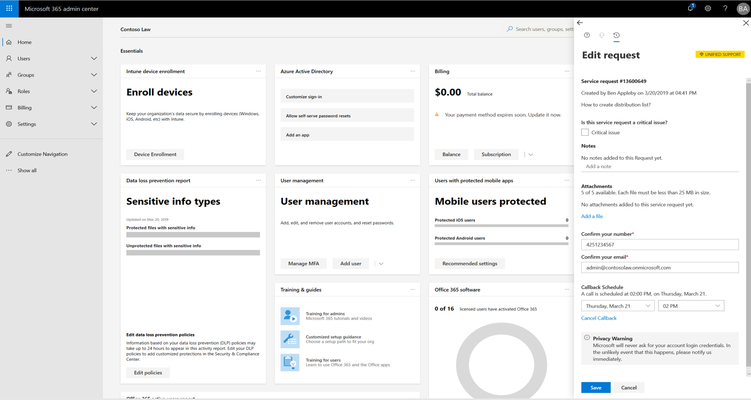Screen dimensions: 751x400
Task: Click the Add a file link
Action: coord(592,217)
